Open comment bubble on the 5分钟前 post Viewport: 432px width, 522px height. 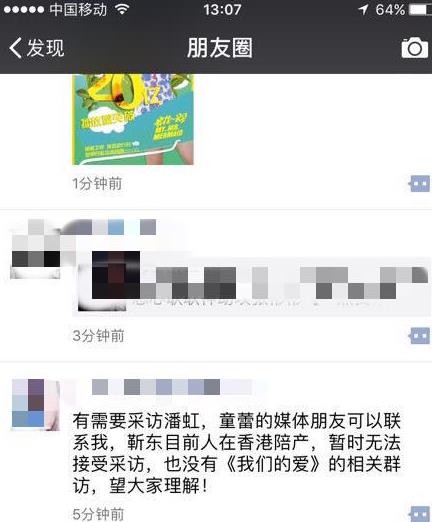[x=419, y=513]
